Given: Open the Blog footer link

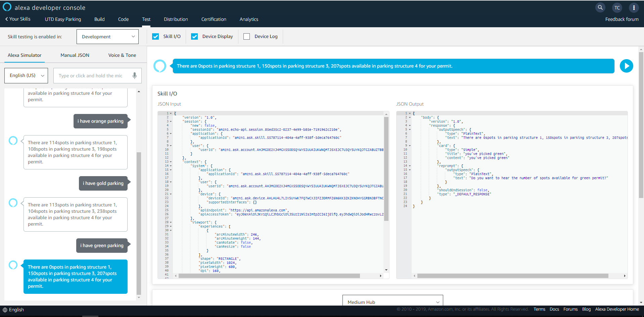Looking at the screenshot, I should (587, 309).
